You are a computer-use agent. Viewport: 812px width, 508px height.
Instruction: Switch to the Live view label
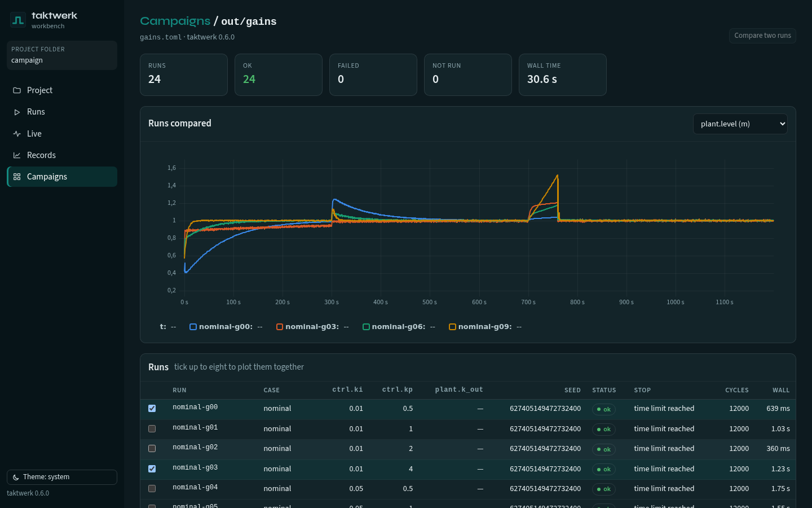[x=34, y=134]
